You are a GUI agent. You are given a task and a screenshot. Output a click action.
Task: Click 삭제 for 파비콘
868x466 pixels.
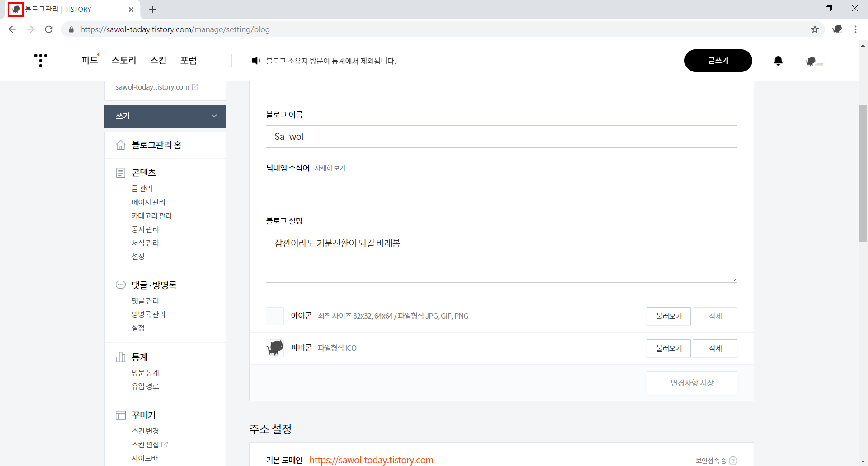click(715, 348)
